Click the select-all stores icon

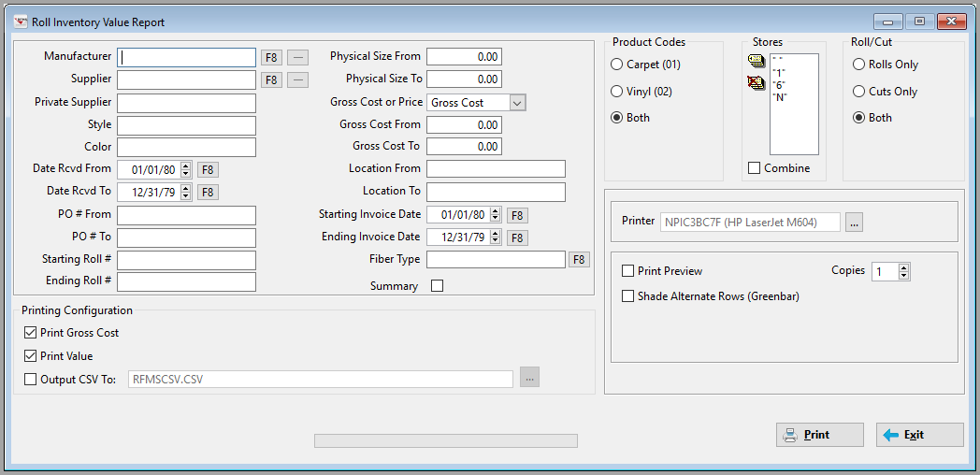756,61
